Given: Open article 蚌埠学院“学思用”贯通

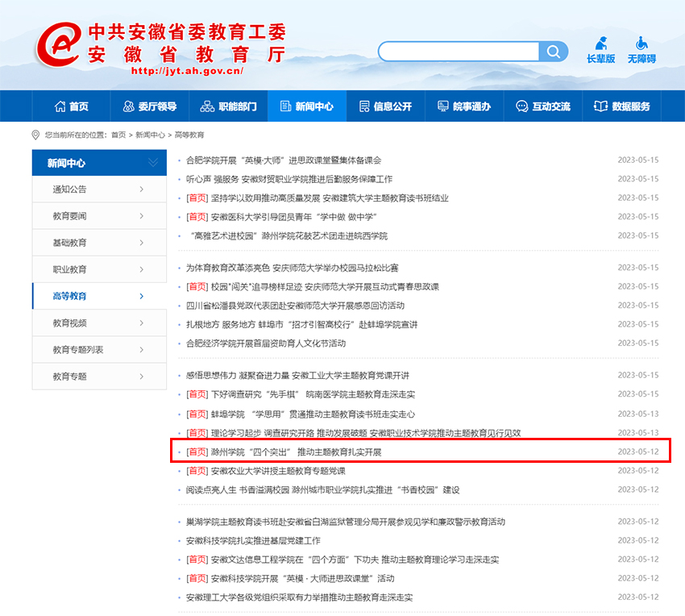Looking at the screenshot, I should pos(313,414).
